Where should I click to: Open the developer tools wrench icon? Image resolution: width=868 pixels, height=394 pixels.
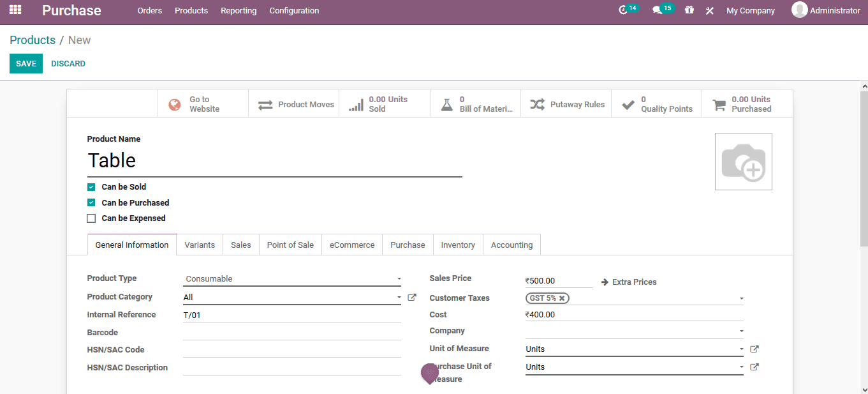(709, 10)
